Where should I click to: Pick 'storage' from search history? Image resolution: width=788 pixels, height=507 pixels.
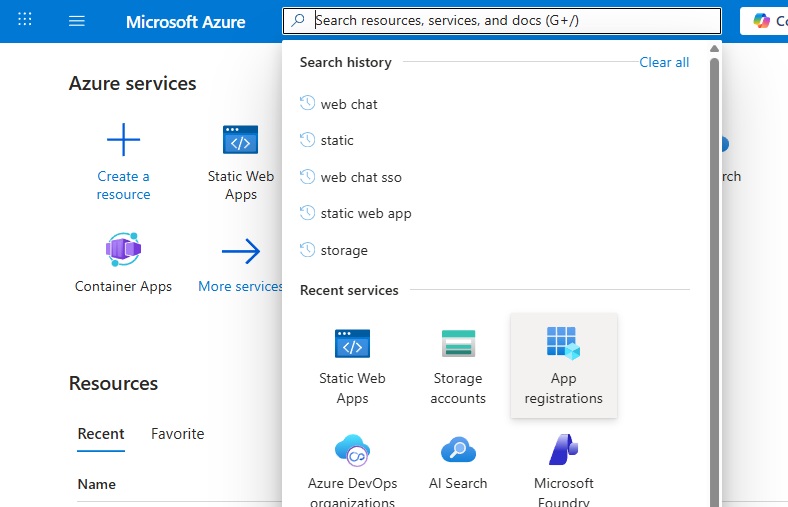[x=344, y=250]
